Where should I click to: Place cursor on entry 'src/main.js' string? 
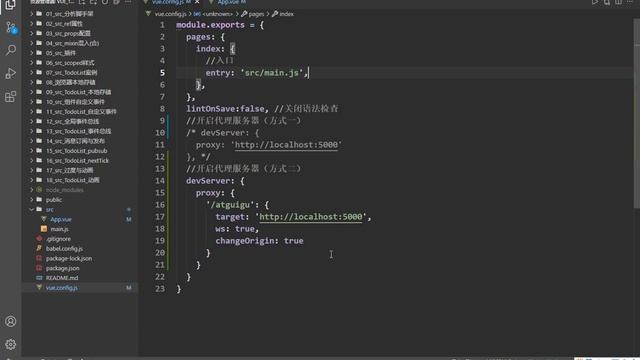pos(271,73)
